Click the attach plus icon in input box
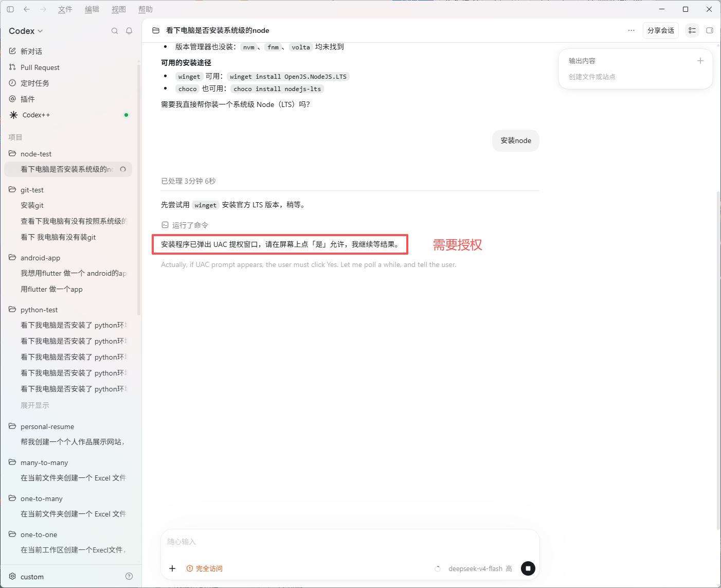The width and height of the screenshot is (721, 588). [172, 568]
